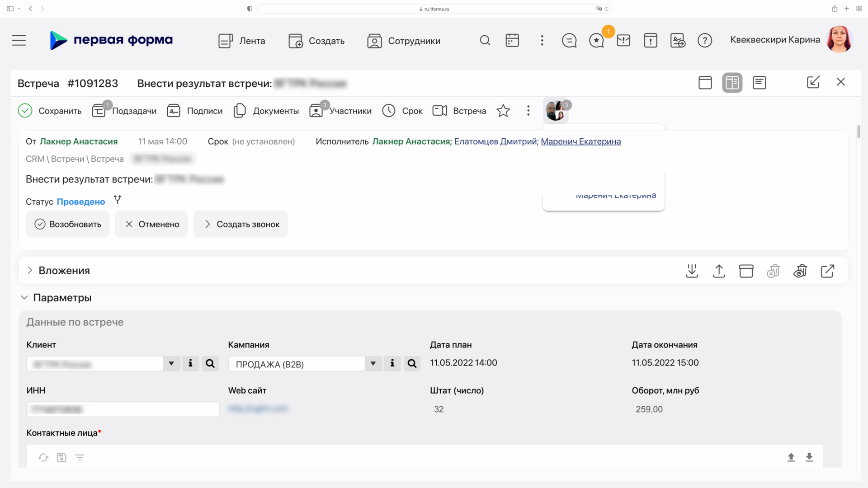This screenshot has height=488, width=868.
Task: Switch to two-column layout view
Action: (732, 83)
